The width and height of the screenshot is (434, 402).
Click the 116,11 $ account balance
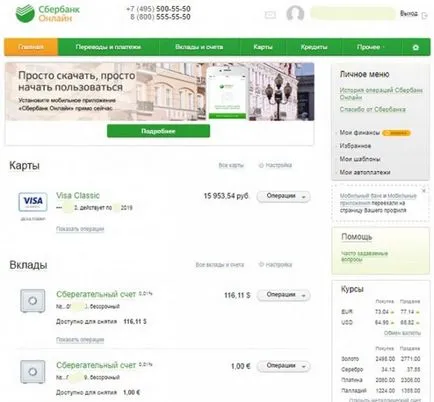[x=237, y=295]
